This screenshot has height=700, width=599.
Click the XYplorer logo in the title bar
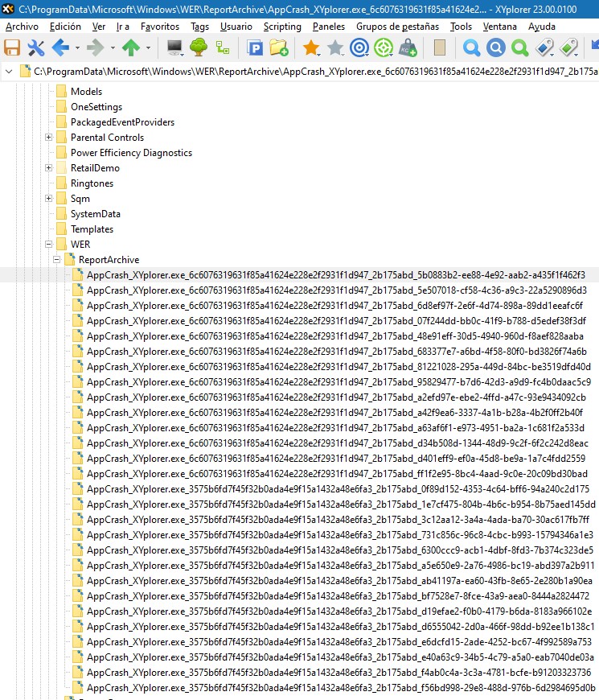(x=7, y=9)
